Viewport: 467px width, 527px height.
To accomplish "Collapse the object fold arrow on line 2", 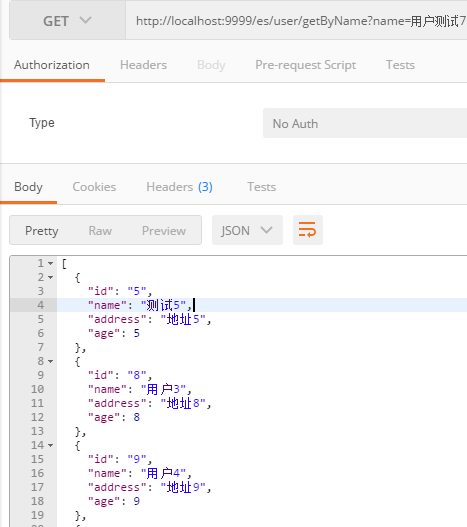I will [x=50, y=278].
